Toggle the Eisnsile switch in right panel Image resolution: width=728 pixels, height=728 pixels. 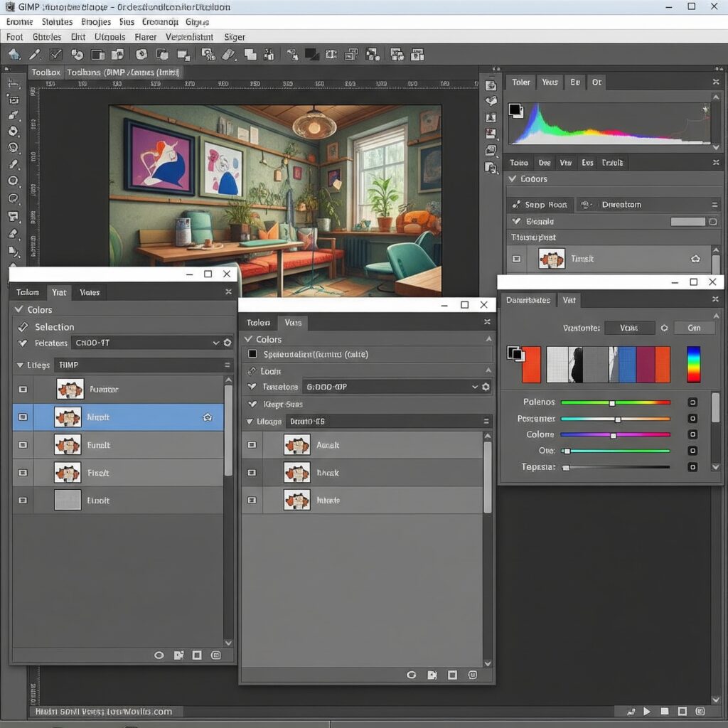pos(694,222)
